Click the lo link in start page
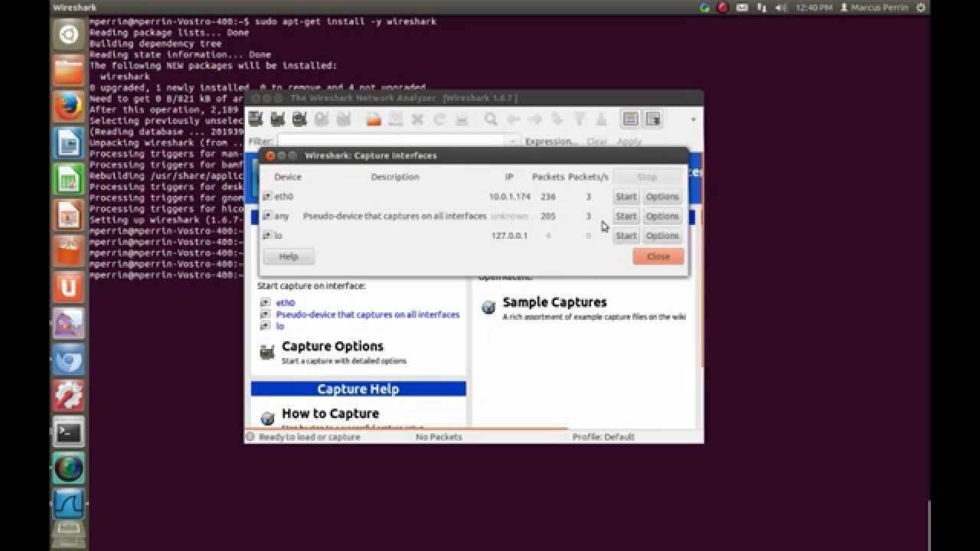Image resolution: width=980 pixels, height=551 pixels. tap(279, 326)
